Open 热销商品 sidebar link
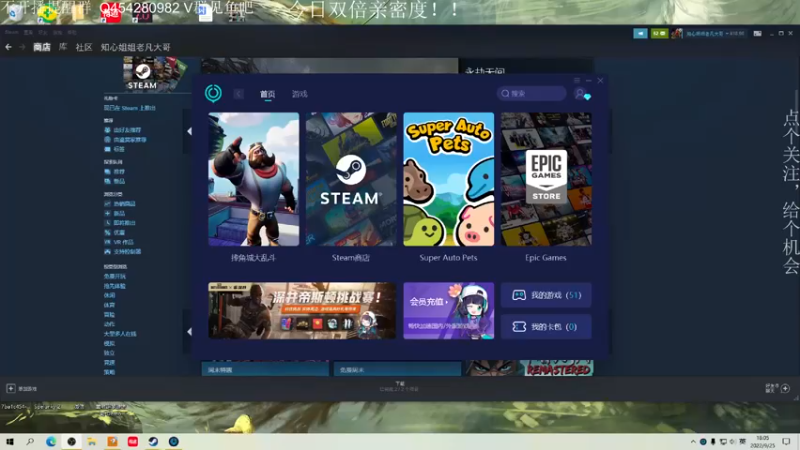Screen dimensions: 800x450 pos(124,204)
